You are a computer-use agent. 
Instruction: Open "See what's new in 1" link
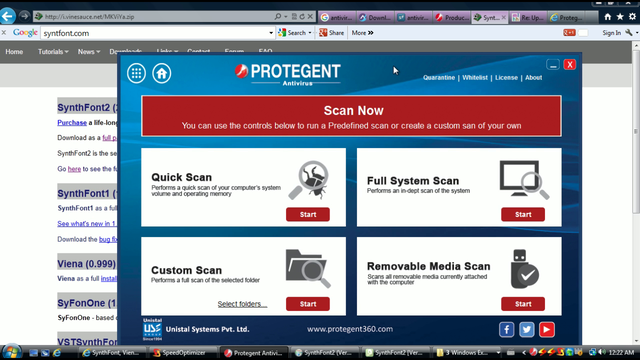click(87, 224)
